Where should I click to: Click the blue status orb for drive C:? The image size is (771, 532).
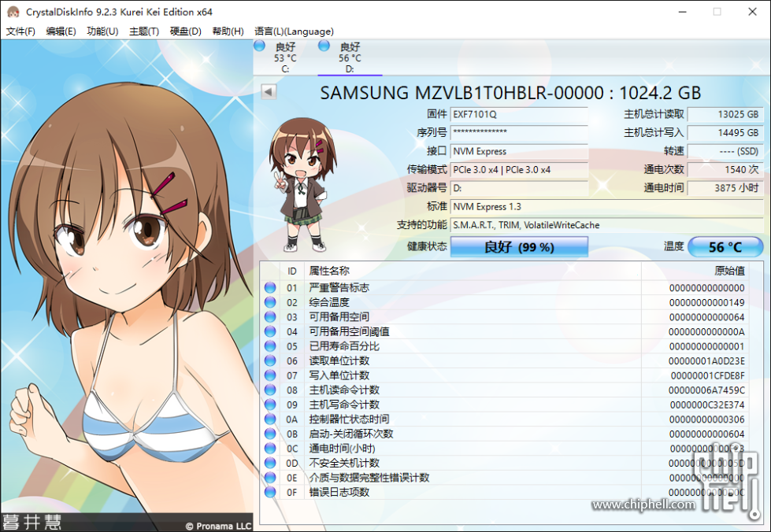260,46
